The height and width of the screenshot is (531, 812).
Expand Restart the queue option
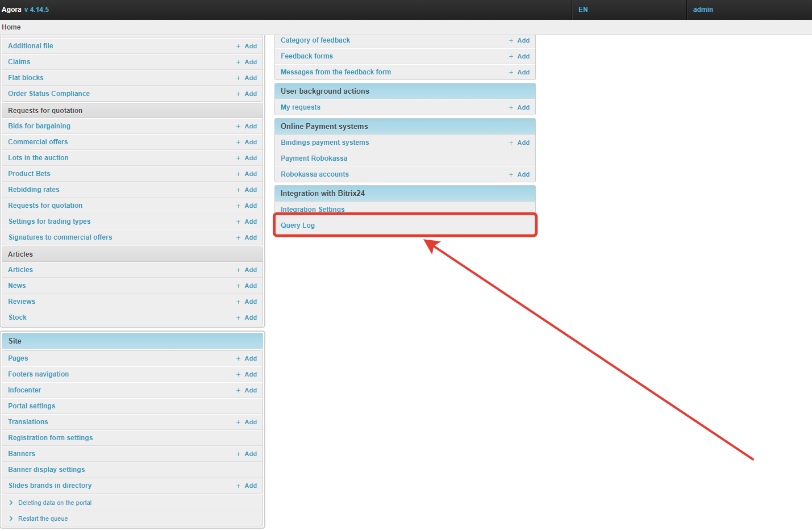(43, 519)
